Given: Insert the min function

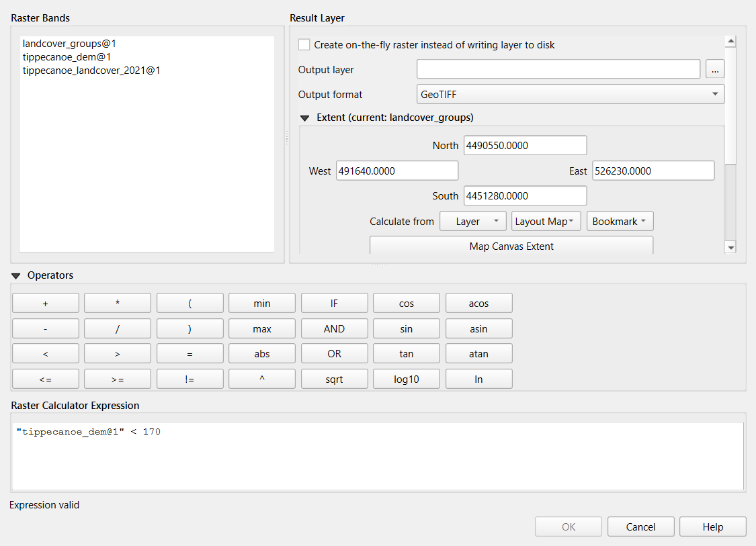Looking at the screenshot, I should click(x=262, y=303).
